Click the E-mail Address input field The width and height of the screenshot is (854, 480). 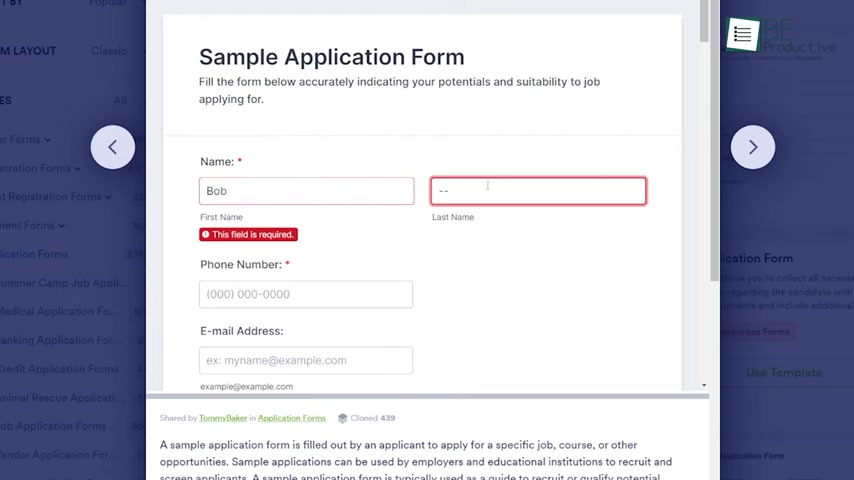point(306,360)
